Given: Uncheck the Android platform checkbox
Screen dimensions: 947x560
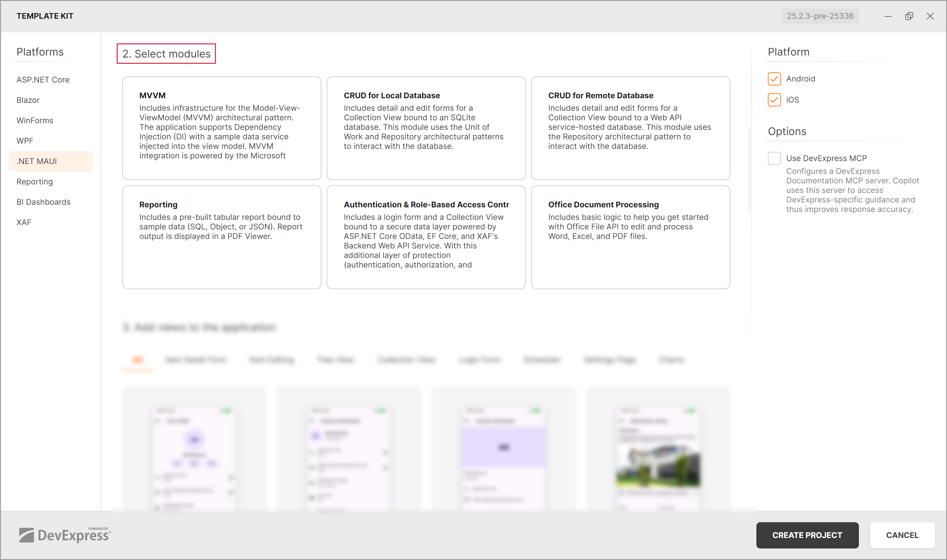Looking at the screenshot, I should pyautogui.click(x=774, y=79).
